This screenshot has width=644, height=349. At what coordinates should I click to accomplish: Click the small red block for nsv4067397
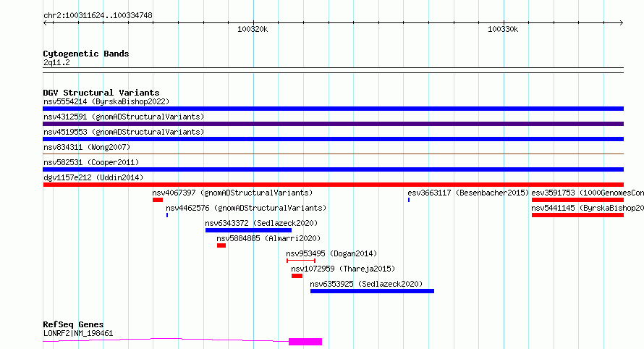pyautogui.click(x=158, y=200)
